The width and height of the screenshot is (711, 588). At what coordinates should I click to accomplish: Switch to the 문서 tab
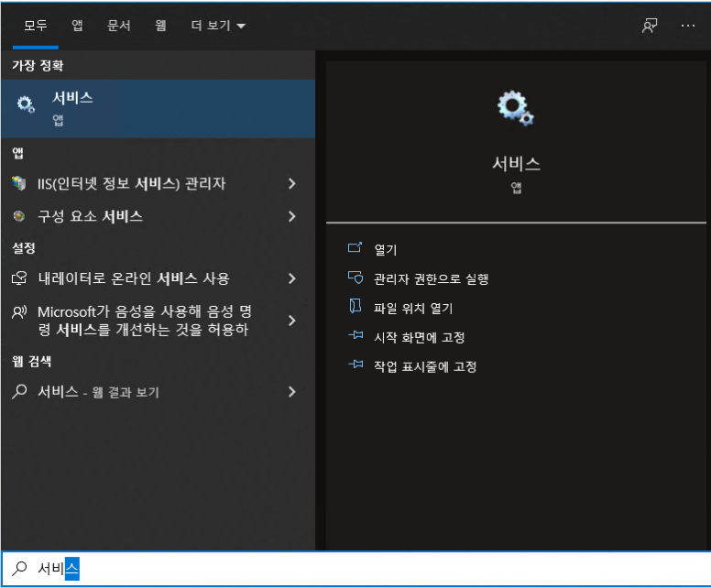[119, 26]
